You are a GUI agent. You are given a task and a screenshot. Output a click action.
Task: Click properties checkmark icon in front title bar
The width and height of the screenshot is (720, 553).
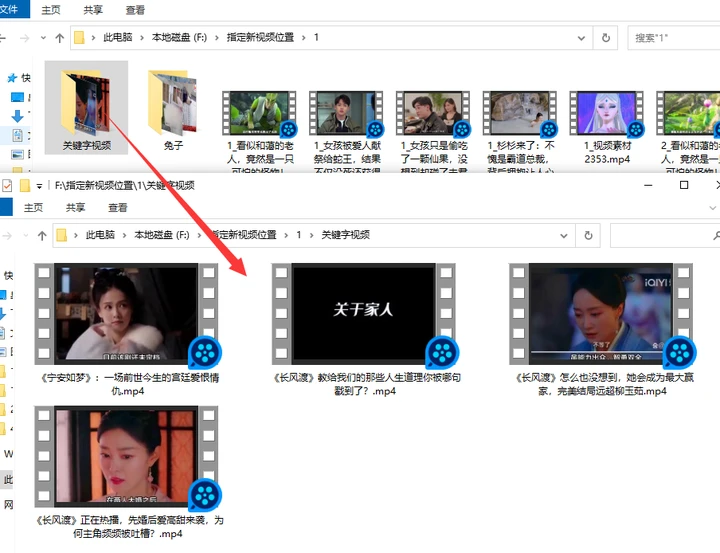pos(7,186)
